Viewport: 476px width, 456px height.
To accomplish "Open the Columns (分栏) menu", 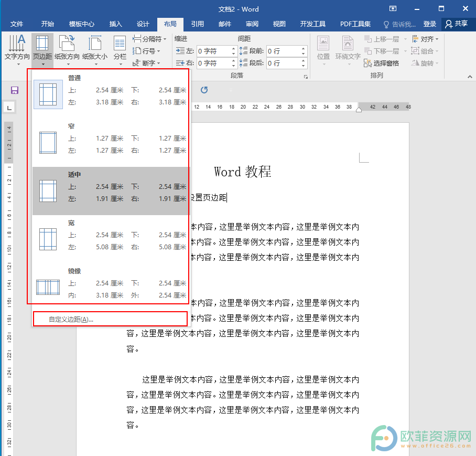I will tap(120, 50).
